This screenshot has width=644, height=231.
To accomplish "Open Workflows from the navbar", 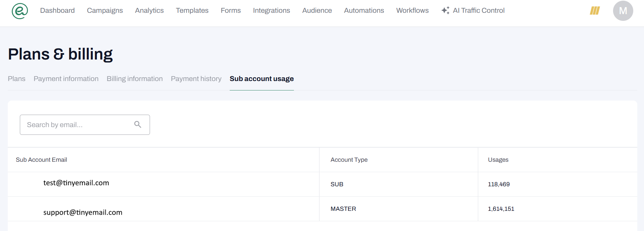I will point(412,10).
